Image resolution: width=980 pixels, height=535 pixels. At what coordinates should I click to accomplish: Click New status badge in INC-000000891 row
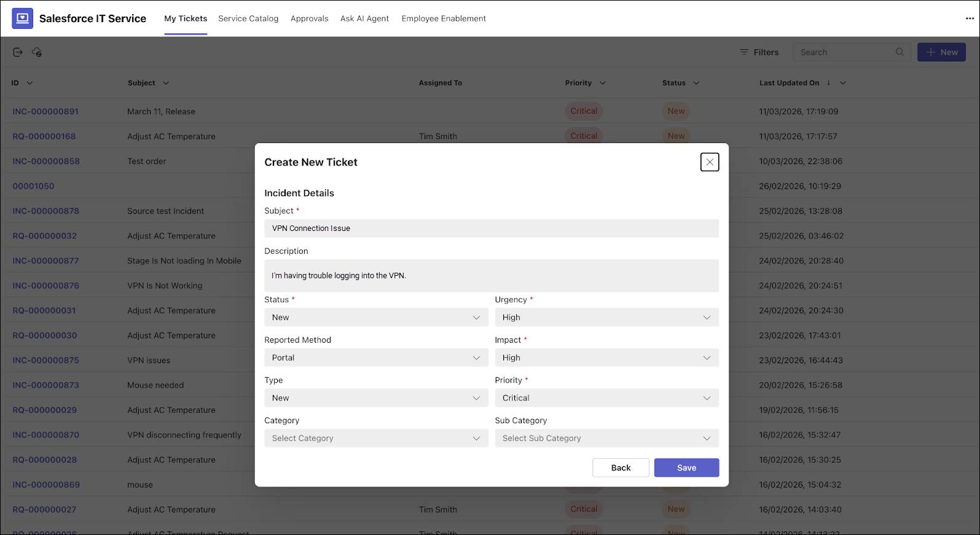[x=676, y=111]
